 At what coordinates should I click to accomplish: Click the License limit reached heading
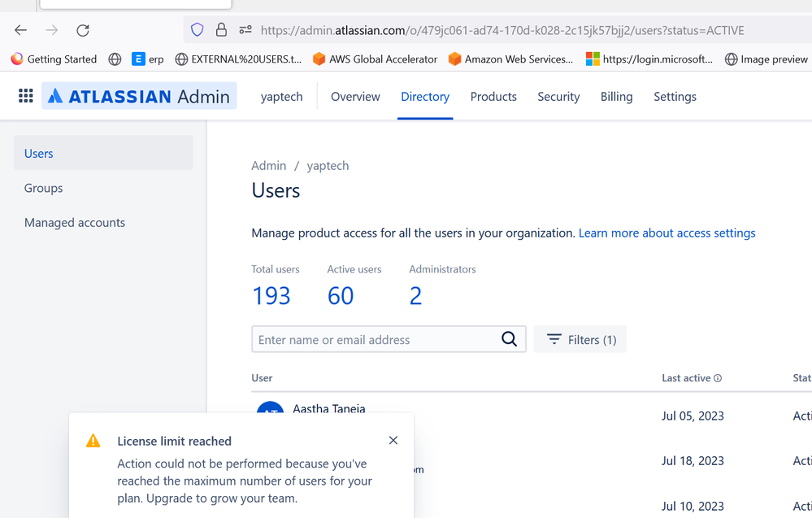pos(175,442)
